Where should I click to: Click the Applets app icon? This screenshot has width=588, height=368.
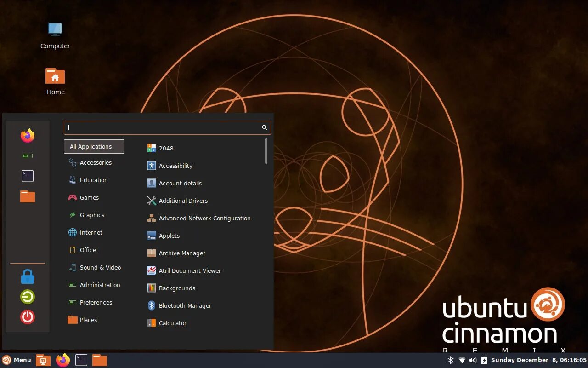click(152, 236)
